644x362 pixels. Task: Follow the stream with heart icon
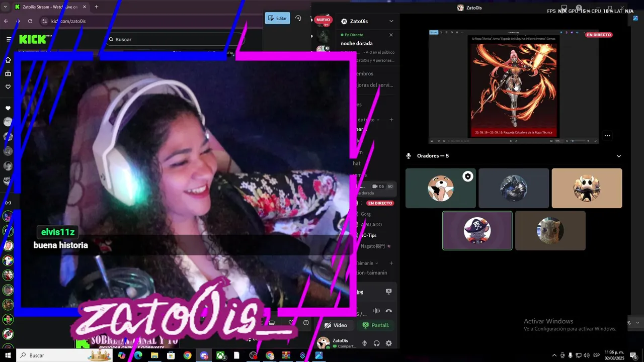pyautogui.click(x=291, y=323)
